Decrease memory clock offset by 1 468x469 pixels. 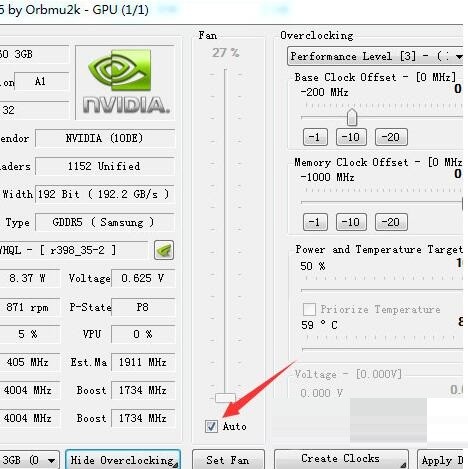click(x=315, y=222)
